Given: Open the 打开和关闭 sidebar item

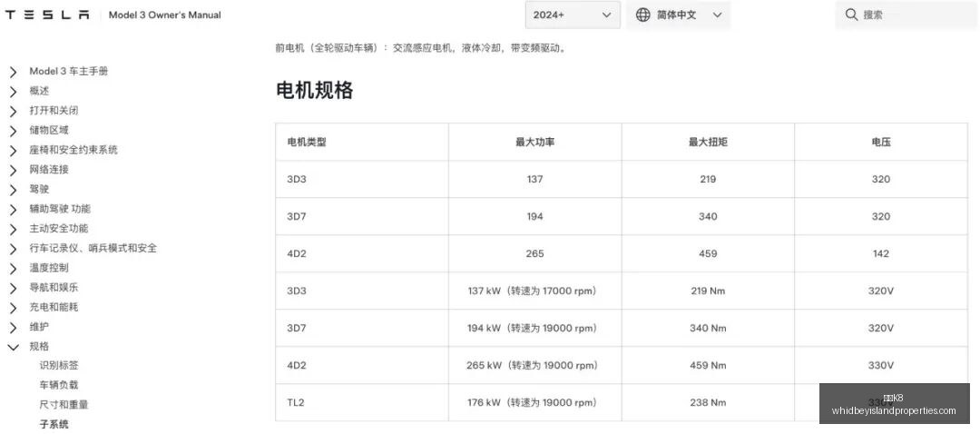Looking at the screenshot, I should tap(54, 110).
